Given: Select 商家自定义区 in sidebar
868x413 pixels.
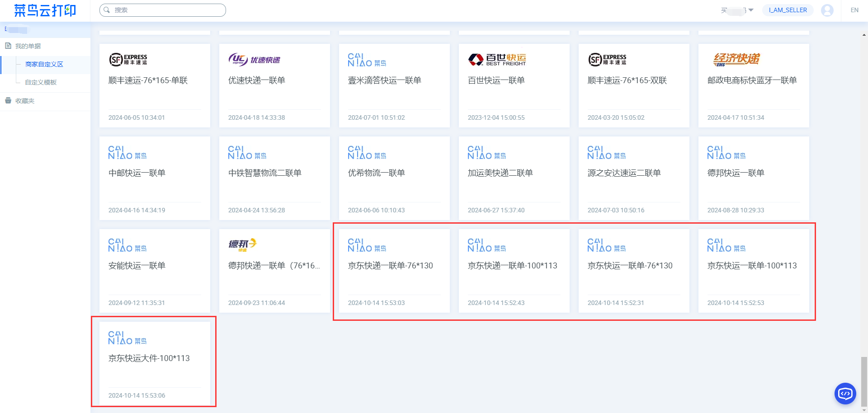Looking at the screenshot, I should click(44, 64).
